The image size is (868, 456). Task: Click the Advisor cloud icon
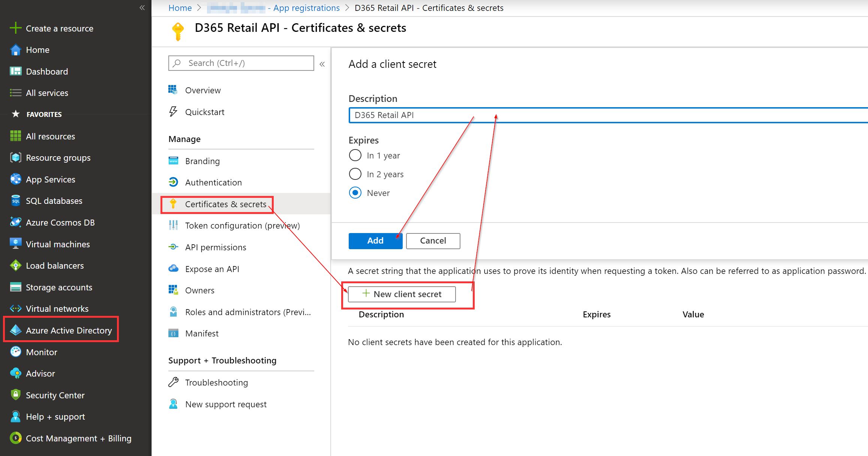tap(15, 374)
